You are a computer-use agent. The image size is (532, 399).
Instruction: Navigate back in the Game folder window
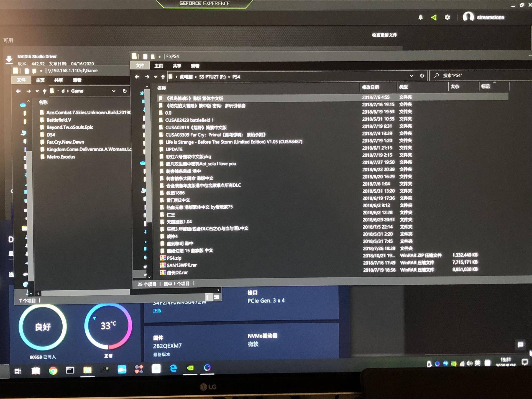tap(18, 91)
